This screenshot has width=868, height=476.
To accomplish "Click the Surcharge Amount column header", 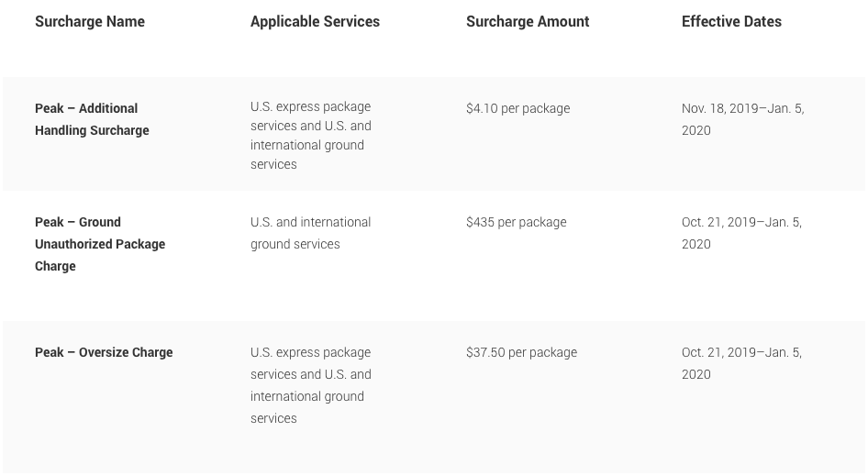I will (x=528, y=21).
